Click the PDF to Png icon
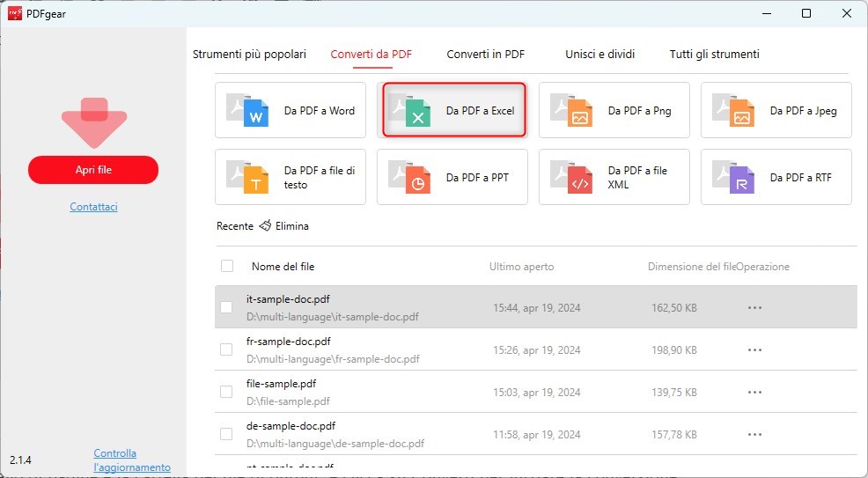868x478 pixels. click(571, 111)
